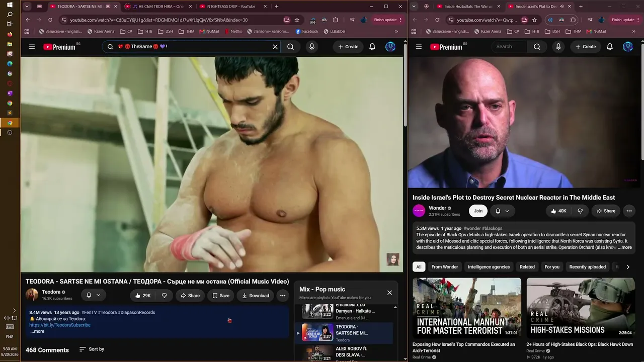The width and height of the screenshot is (644, 362).
Task: Show more filter chips with the right arrow
Action: [x=628, y=267]
